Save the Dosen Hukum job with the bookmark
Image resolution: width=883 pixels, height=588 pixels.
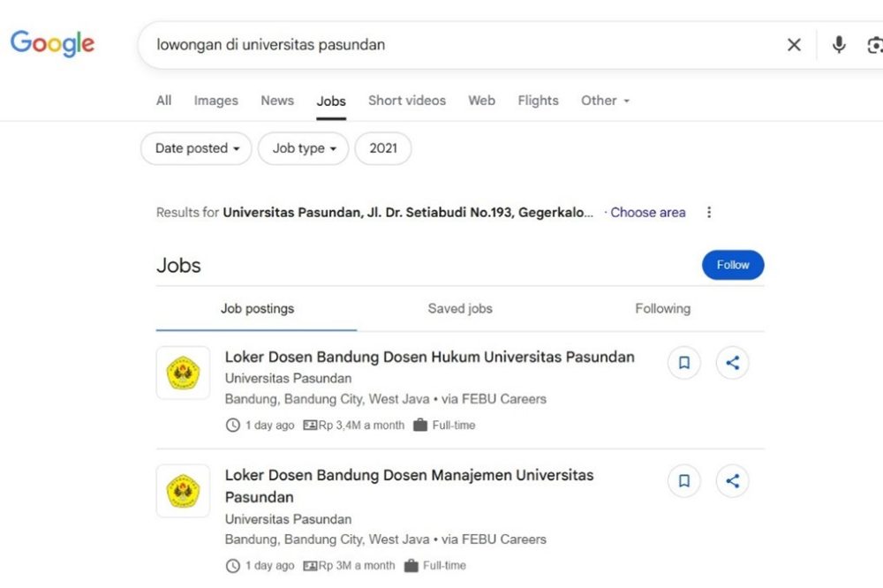click(x=683, y=362)
